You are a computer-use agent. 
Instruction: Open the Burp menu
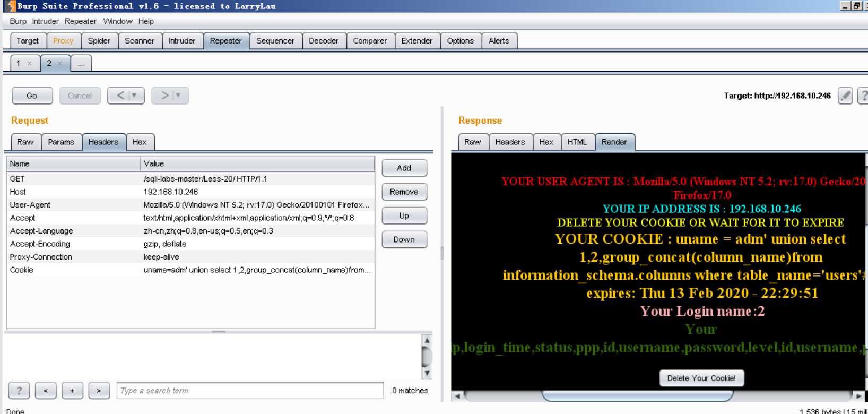point(18,21)
